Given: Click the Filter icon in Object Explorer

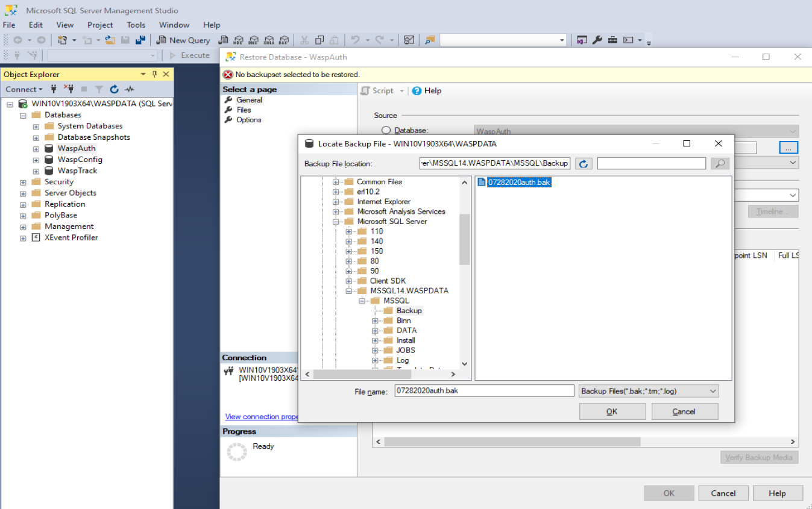Looking at the screenshot, I should coord(99,89).
